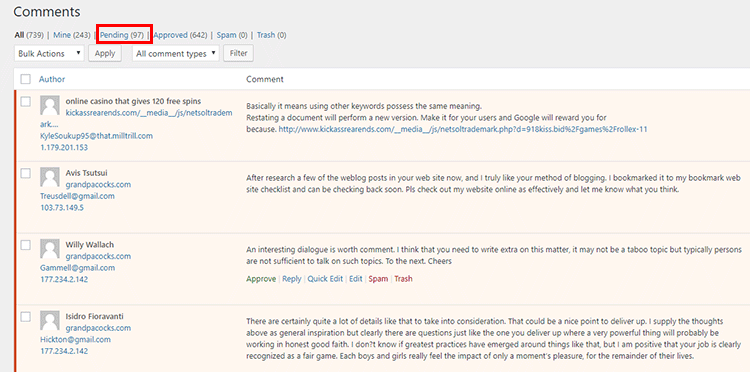
Task: Click author name Willy Wallach
Action: point(89,245)
